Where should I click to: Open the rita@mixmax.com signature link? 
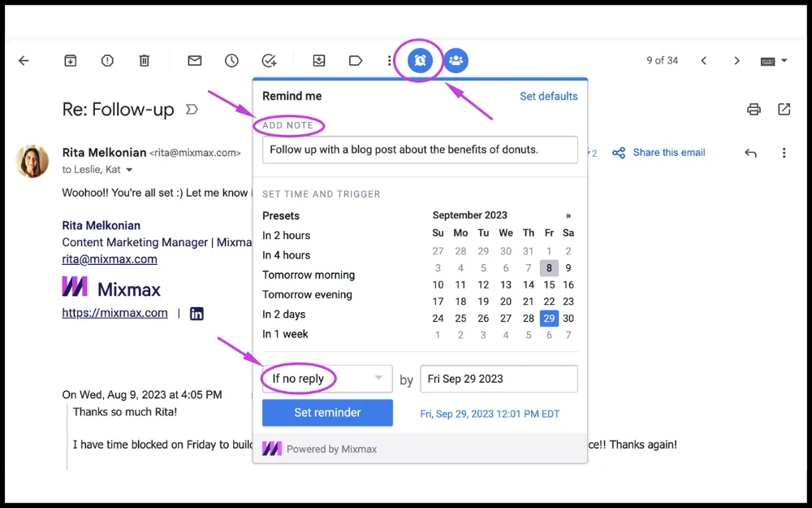(x=110, y=259)
